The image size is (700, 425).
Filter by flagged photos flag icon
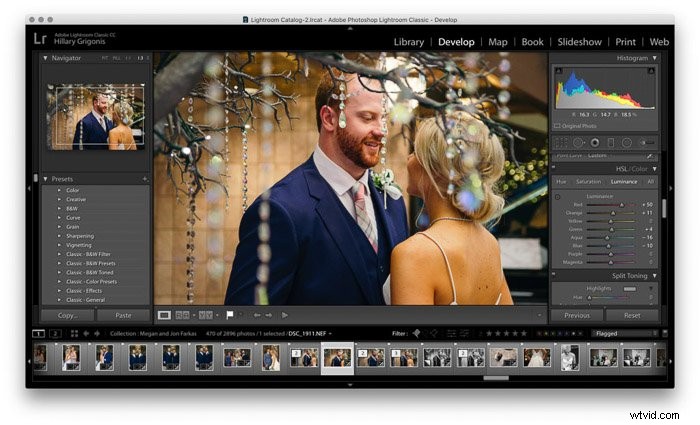416,333
